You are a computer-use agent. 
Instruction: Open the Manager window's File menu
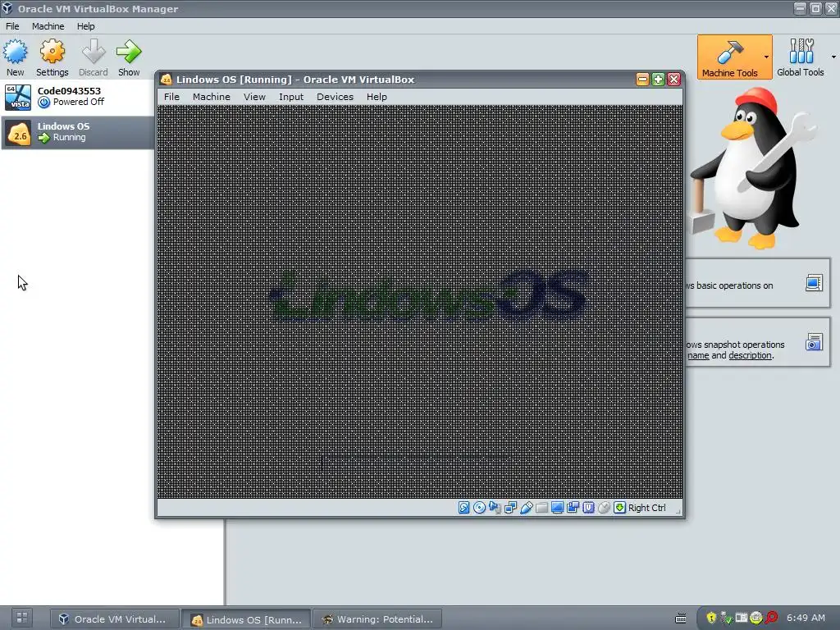click(12, 26)
